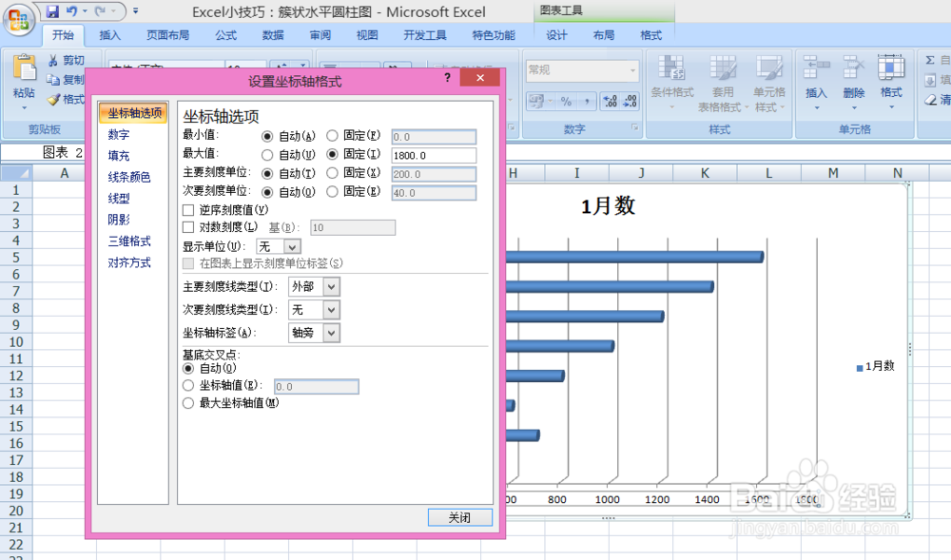Expand the Insert cells dropdown arrow
The image size is (951, 560).
point(816,107)
